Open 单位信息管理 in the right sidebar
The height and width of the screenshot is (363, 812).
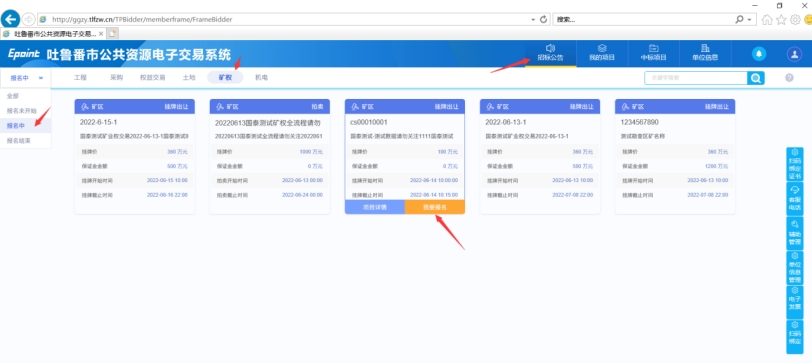tap(794, 268)
